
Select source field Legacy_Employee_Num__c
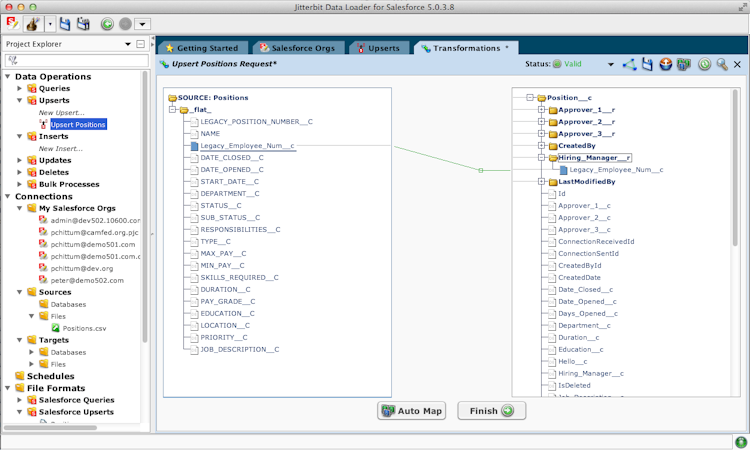coord(247,145)
